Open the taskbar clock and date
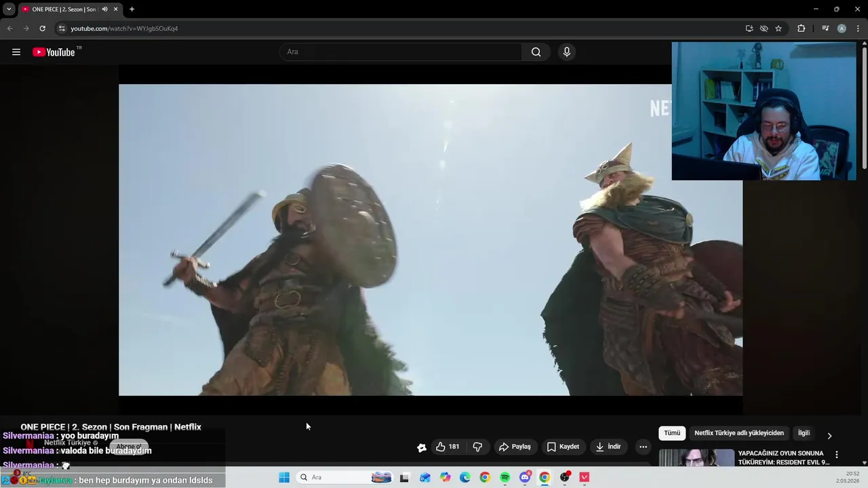 [x=848, y=477]
